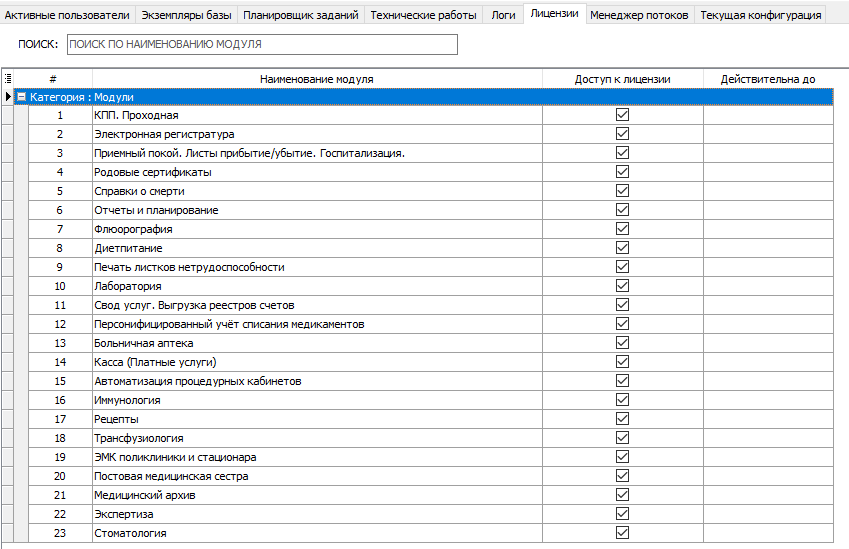The image size is (849, 549).
Task: Select the Справки о смерти name cell
Action: 317,191
